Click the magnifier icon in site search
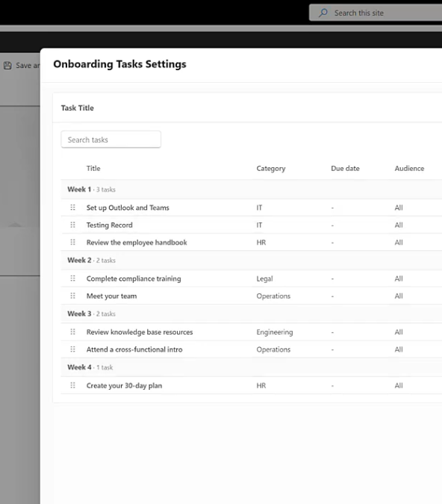 (323, 13)
